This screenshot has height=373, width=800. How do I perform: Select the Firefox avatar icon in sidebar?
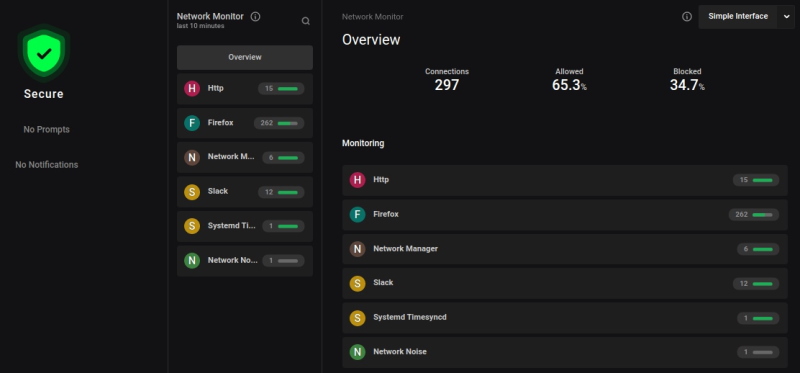[x=192, y=123]
